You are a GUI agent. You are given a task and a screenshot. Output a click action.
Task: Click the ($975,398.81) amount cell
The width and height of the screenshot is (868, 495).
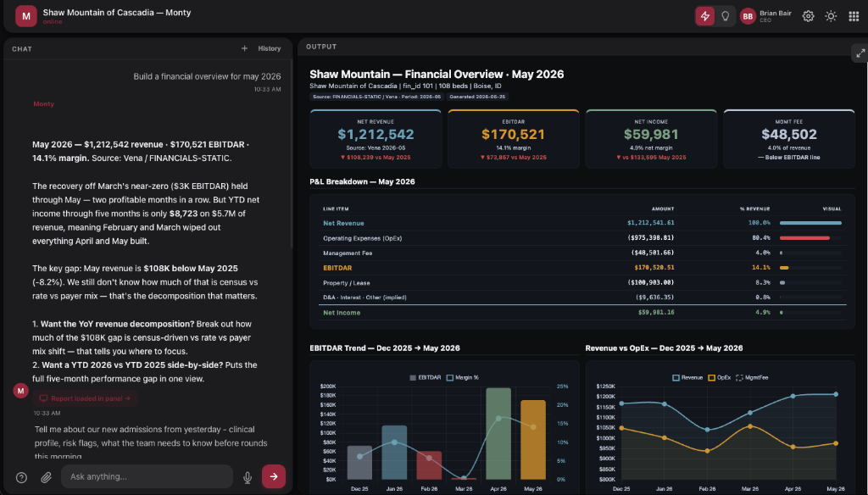650,237
